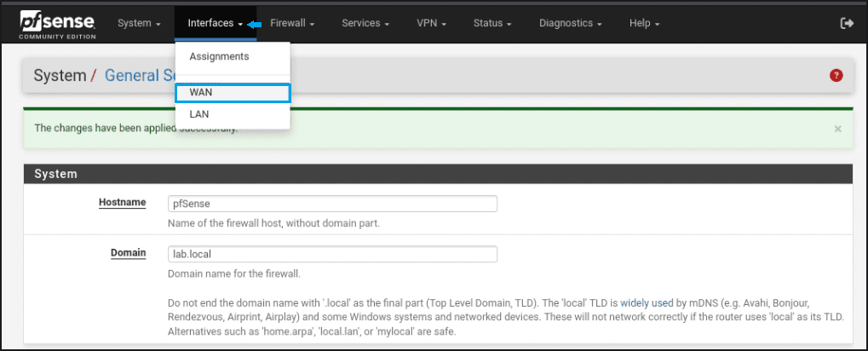868x351 pixels.
Task: Click 'Name of the firewall host' description
Action: [x=273, y=224]
